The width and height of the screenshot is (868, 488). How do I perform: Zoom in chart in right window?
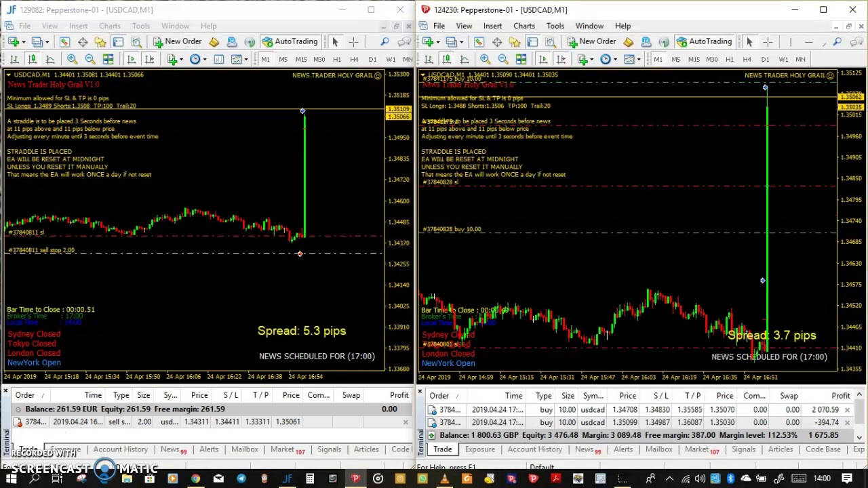[485, 60]
